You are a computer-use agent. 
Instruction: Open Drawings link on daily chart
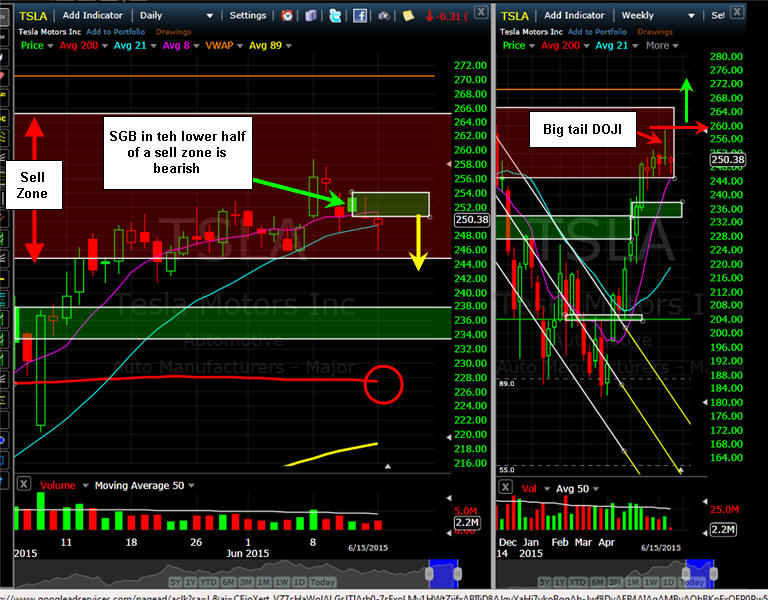(173, 32)
